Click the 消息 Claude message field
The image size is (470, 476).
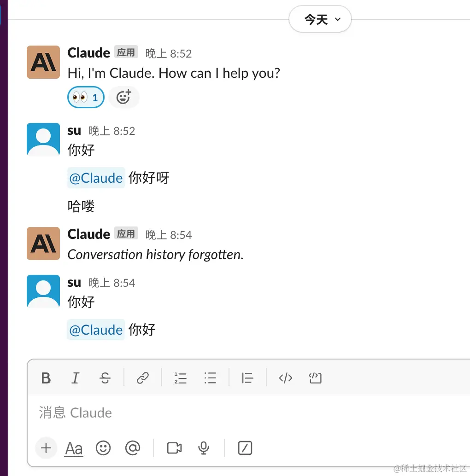[230, 412]
